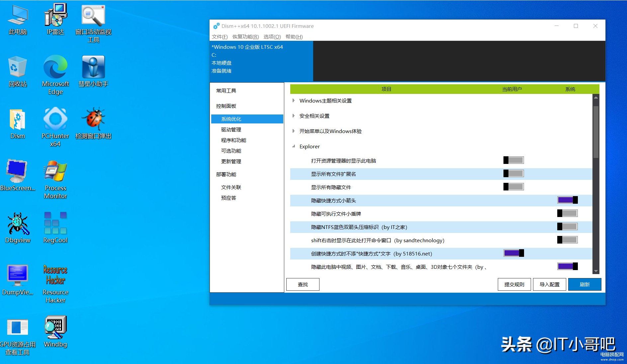Disable 隐藏快捷方式小箭头 switch
The height and width of the screenshot is (364, 627).
click(x=568, y=200)
